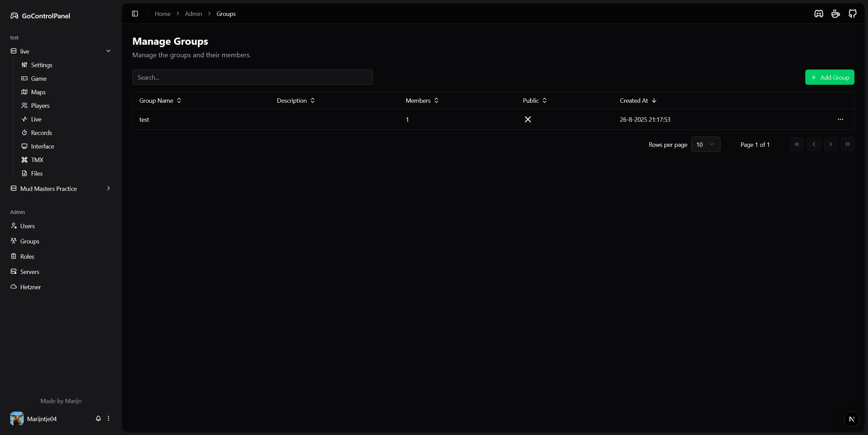
Task: Open row actions menu for test group
Action: [x=840, y=119]
